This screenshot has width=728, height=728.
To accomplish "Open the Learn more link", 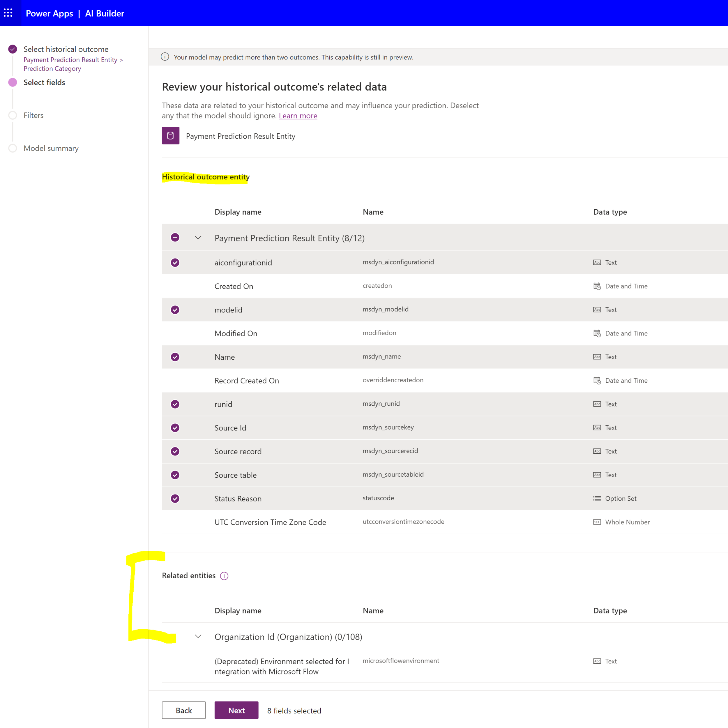I will [x=298, y=116].
